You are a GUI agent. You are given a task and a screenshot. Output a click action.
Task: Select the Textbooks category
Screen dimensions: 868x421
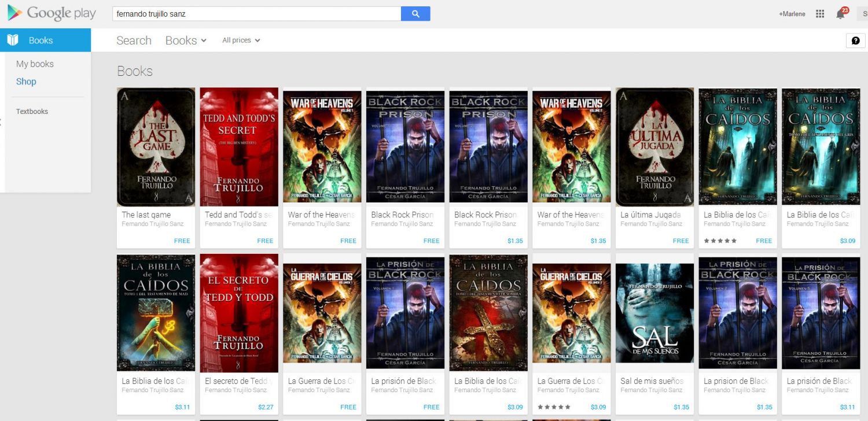point(32,111)
